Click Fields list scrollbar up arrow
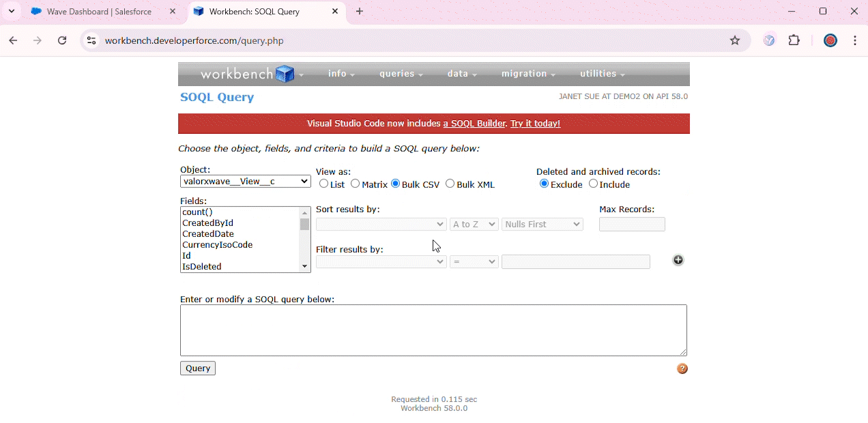The width and height of the screenshot is (868, 423). click(x=304, y=213)
